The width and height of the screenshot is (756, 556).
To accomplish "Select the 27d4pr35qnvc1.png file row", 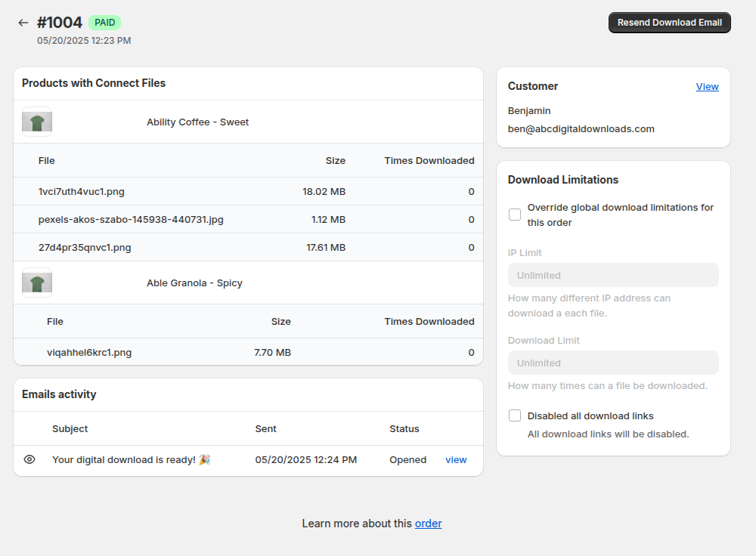I will [85, 247].
